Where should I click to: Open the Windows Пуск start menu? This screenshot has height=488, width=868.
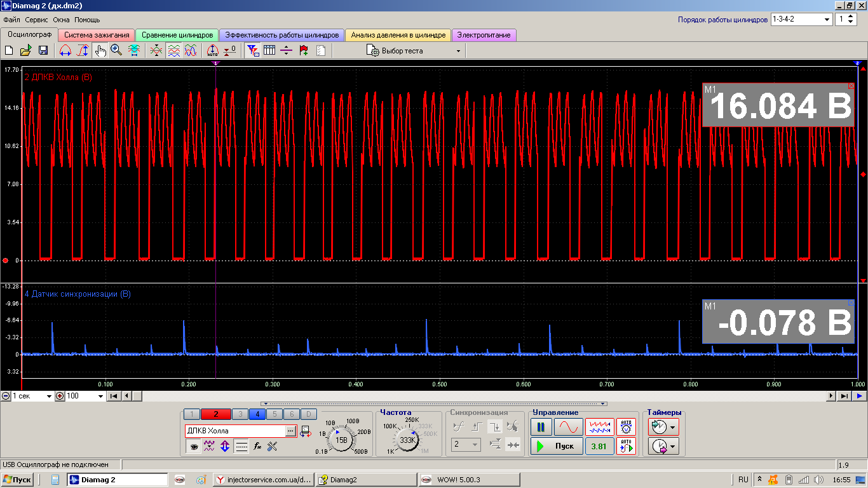[x=17, y=480]
